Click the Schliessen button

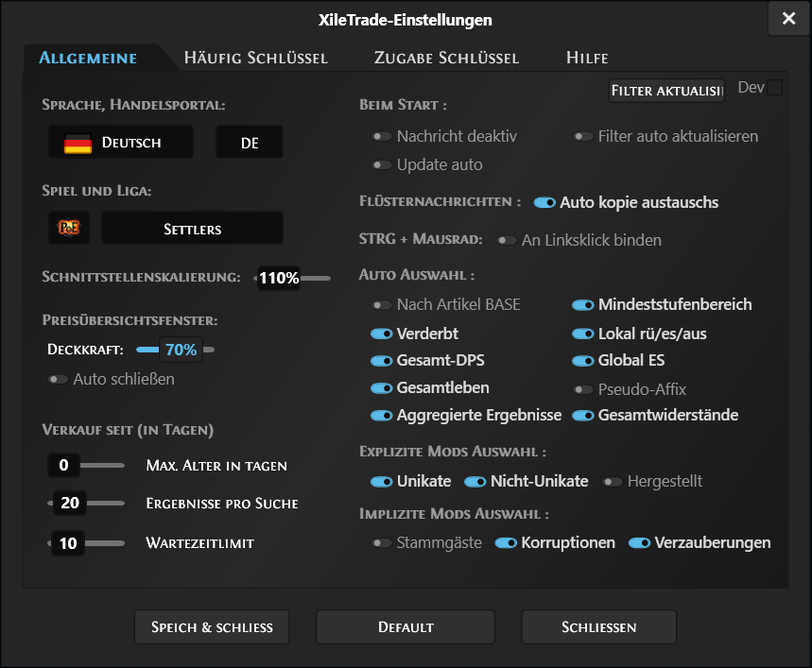(599, 627)
